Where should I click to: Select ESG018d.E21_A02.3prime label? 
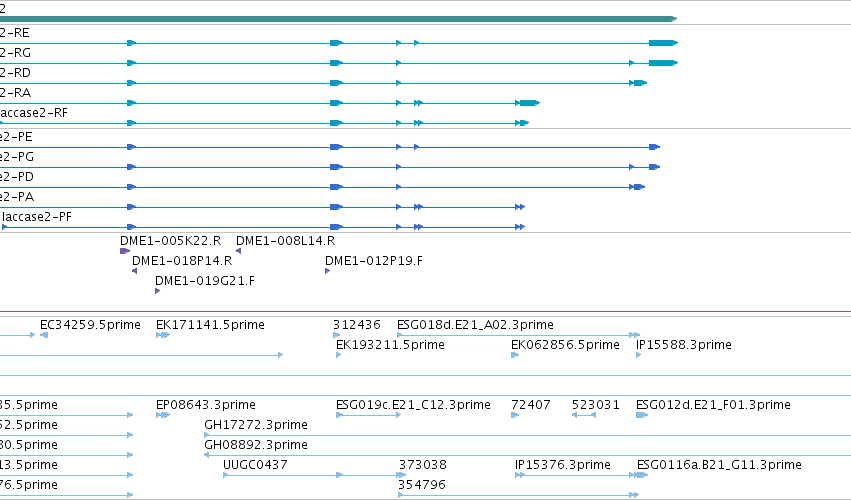click(x=475, y=325)
